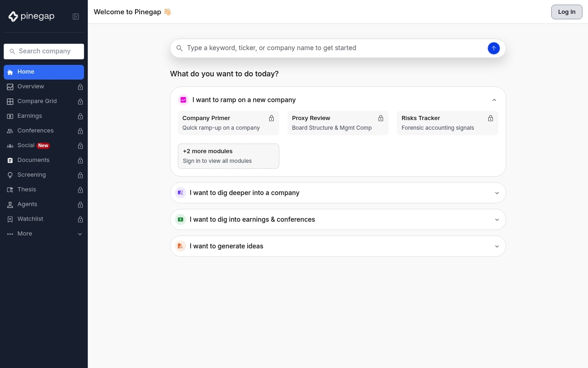
Task: Expand 'I want to dig deeper into a company'
Action: coord(497,193)
